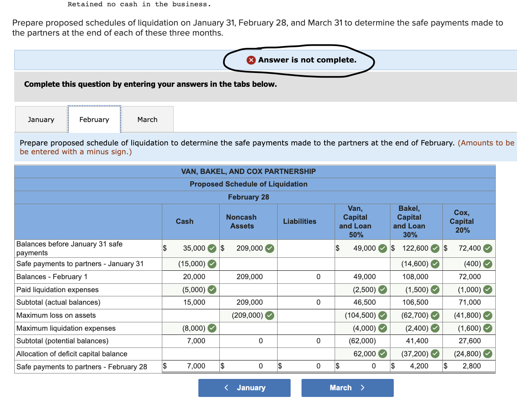The image size is (520, 420).
Task: Click Maximum loss on assets row label
Action: click(x=56, y=315)
